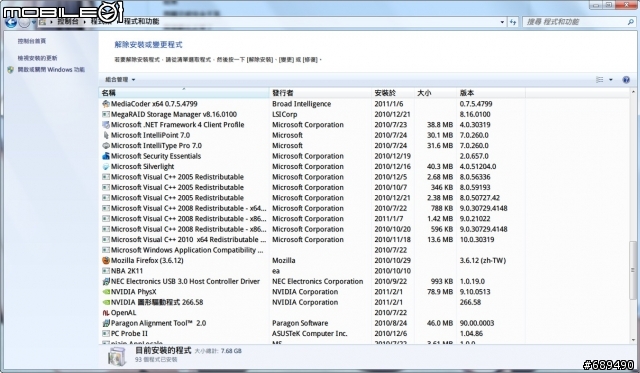Click the search magnifier icon
This screenshot has width=640, height=373.
pyautogui.click(x=630, y=22)
